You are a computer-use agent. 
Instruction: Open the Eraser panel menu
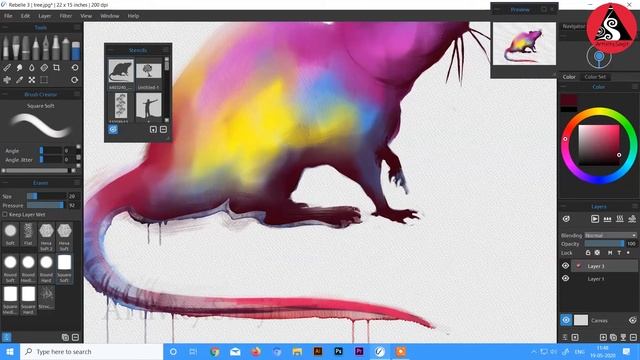click(x=77, y=183)
